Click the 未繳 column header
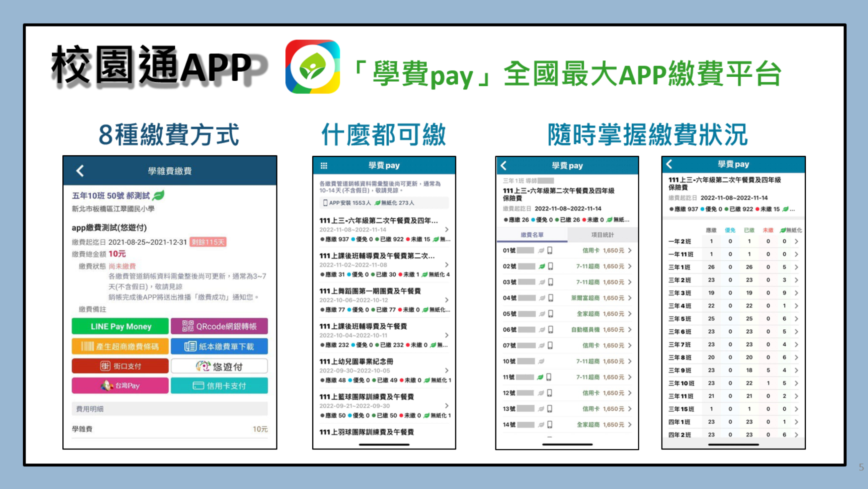Viewport: 868px width, 489px height. 768,230
